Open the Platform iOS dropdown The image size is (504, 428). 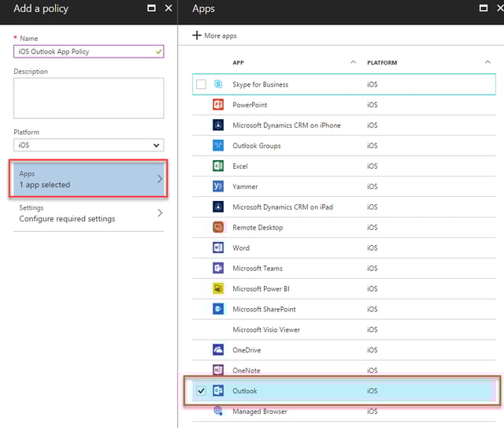89,145
